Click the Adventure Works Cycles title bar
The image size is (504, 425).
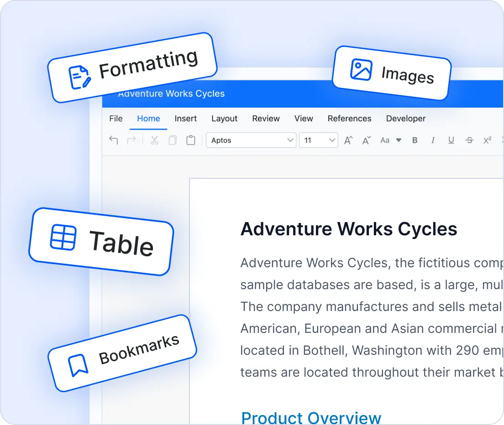(x=172, y=93)
